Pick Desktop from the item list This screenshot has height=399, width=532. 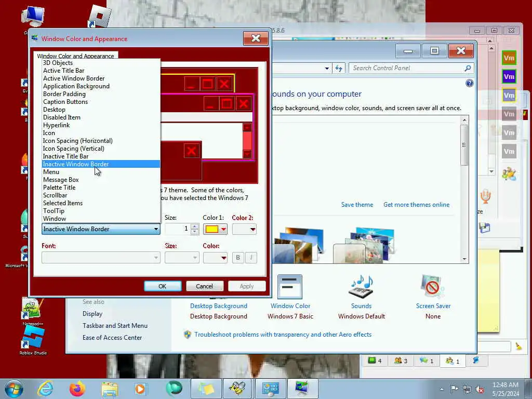101,110
